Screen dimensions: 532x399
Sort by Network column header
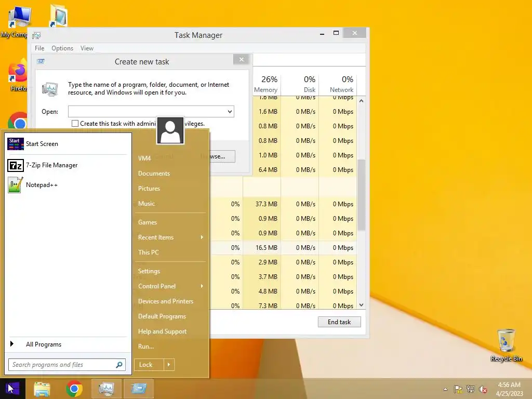coord(338,84)
